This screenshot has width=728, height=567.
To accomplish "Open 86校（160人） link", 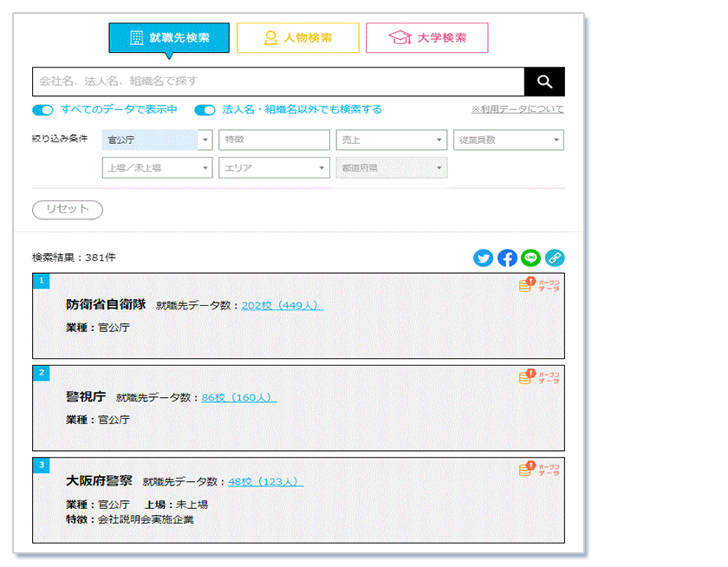I will 239,397.
